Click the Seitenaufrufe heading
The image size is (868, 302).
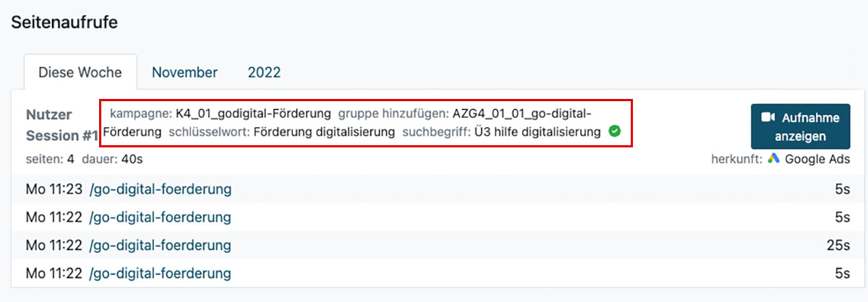[x=64, y=22]
